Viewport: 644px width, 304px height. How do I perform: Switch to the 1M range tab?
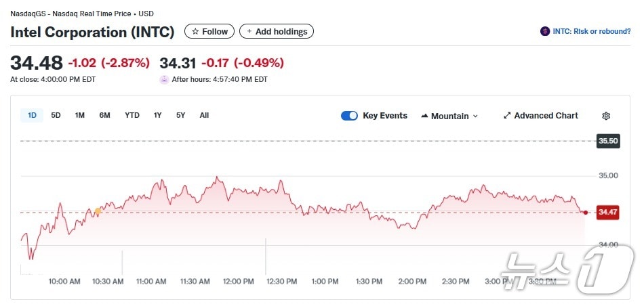(80, 115)
